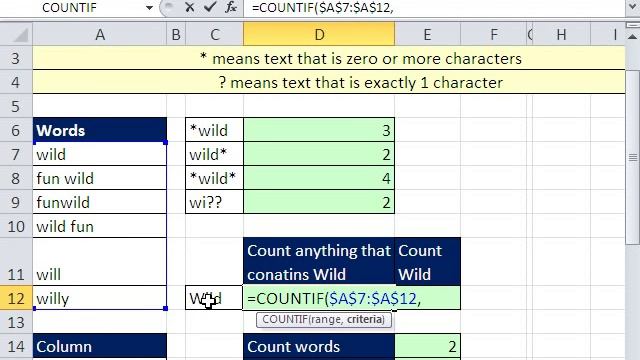Viewport: 640px width, 360px height.
Task: Click the vertical scrollbar up arrow
Action: [632, 37]
